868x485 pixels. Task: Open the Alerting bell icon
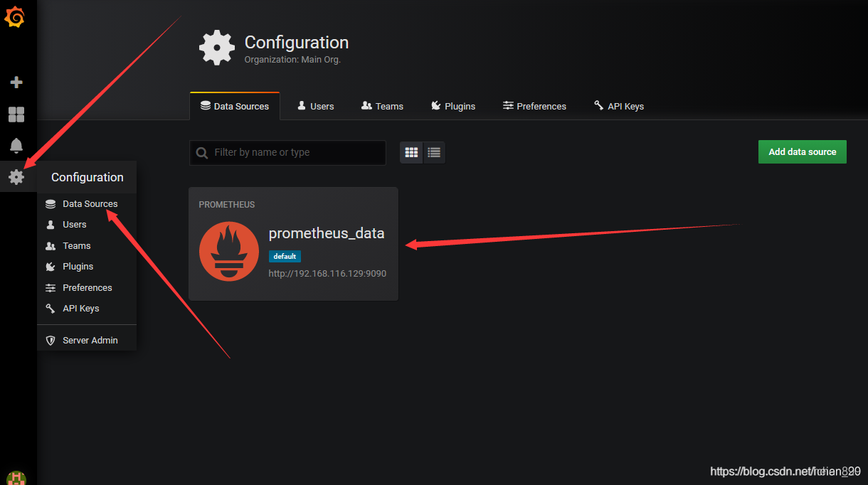point(16,146)
